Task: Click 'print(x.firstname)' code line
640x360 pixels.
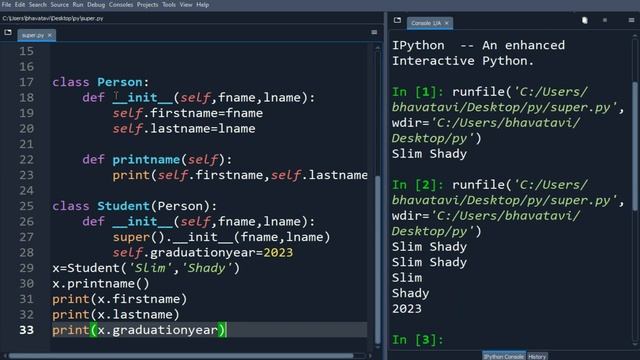Action: pyautogui.click(x=120, y=299)
